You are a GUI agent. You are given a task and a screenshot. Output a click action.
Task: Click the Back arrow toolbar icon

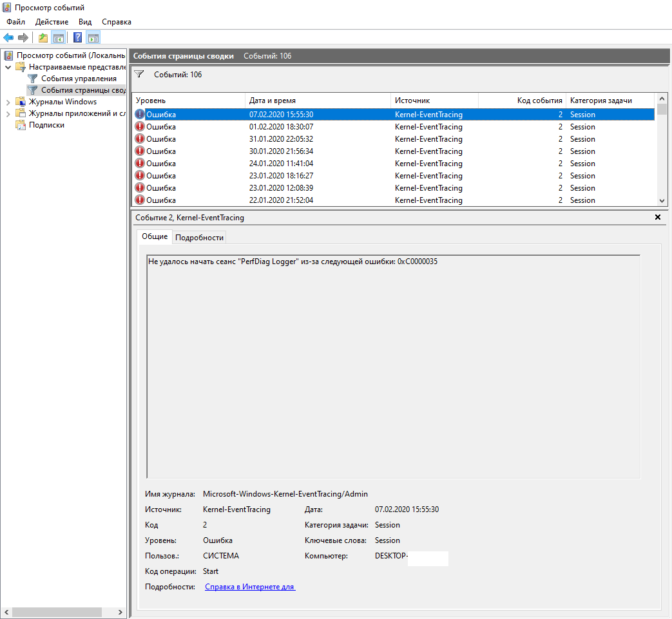(x=8, y=38)
